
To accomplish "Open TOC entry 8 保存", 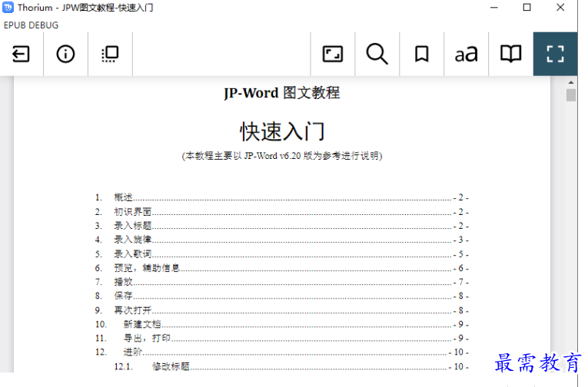I will (281, 296).
